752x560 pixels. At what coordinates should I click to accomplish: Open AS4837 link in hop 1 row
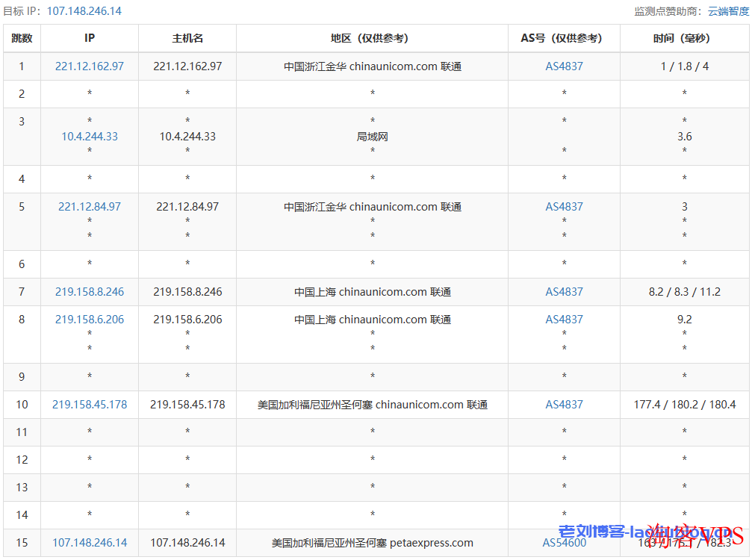564,66
